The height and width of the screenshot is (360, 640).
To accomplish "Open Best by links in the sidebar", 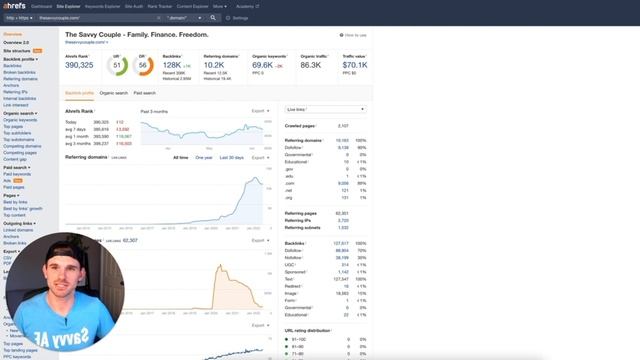I will pyautogui.click(x=15, y=202).
